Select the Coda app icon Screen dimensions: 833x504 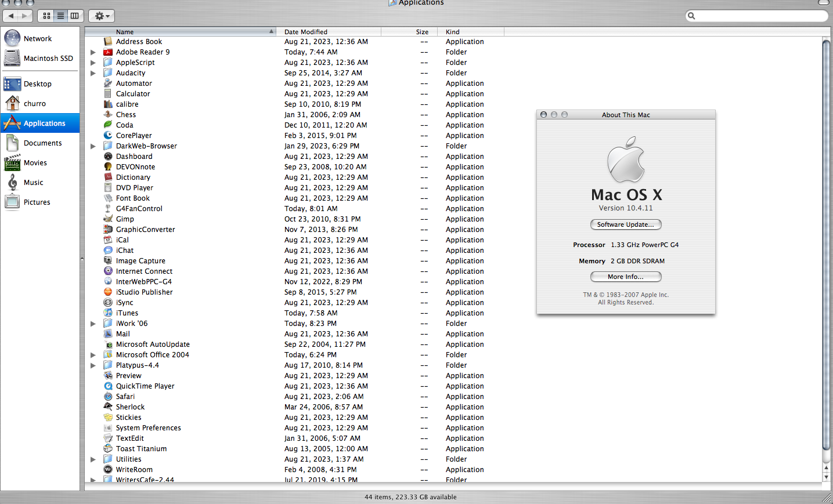108,125
